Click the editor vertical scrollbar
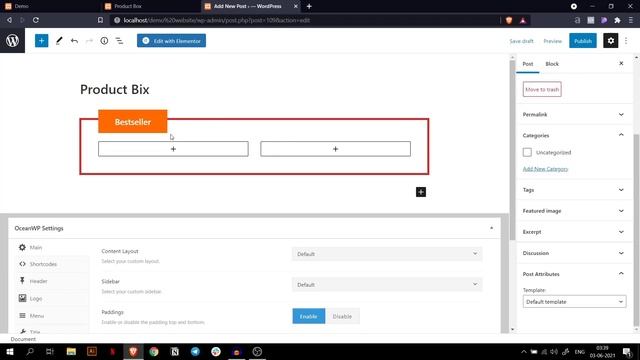This screenshot has width=640, height=360. (512, 150)
